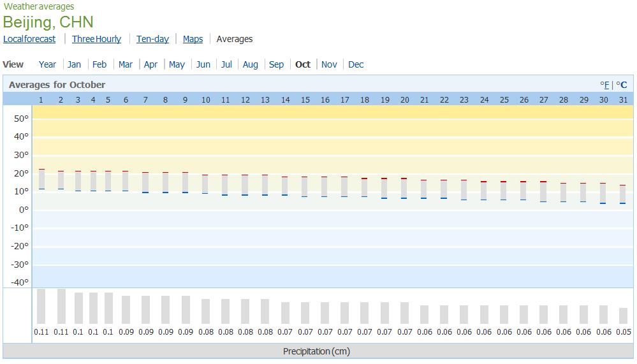Switch view to Jan

74,64
